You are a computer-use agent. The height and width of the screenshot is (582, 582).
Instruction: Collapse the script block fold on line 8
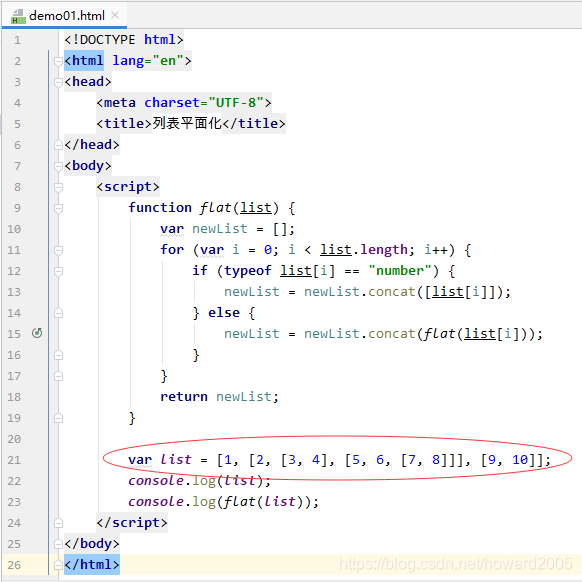58,187
